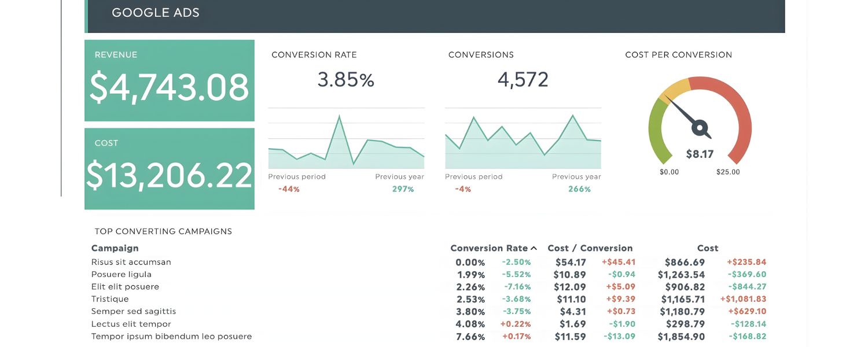Click the $8.17 cost per conversion value
The width and height of the screenshot is (868, 347).
click(700, 154)
